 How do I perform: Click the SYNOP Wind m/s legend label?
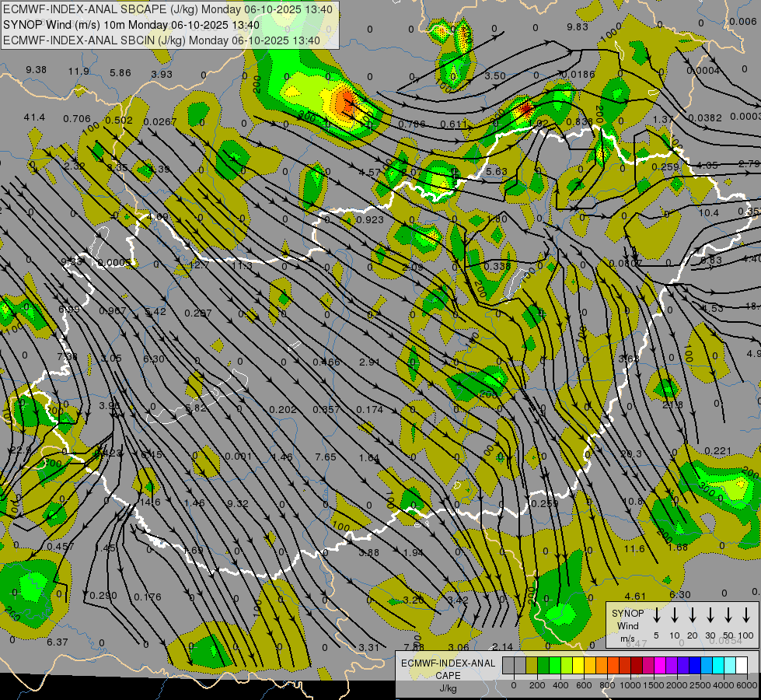tap(627, 625)
